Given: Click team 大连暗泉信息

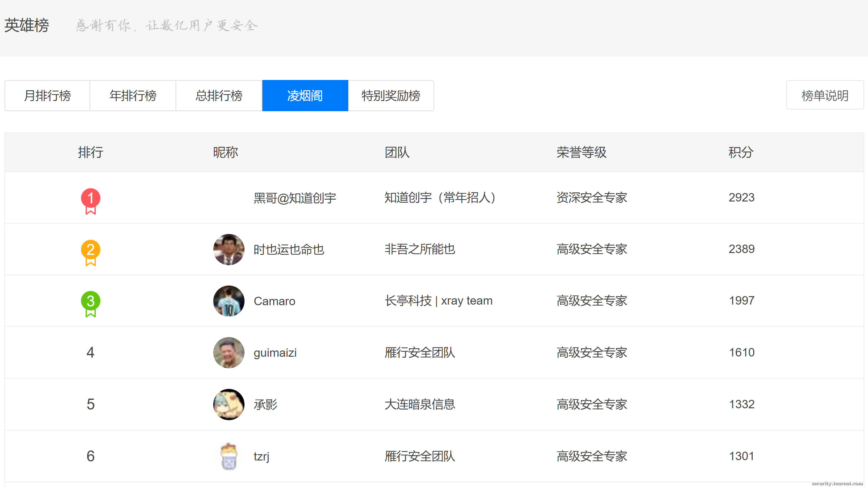Looking at the screenshot, I should point(420,404).
